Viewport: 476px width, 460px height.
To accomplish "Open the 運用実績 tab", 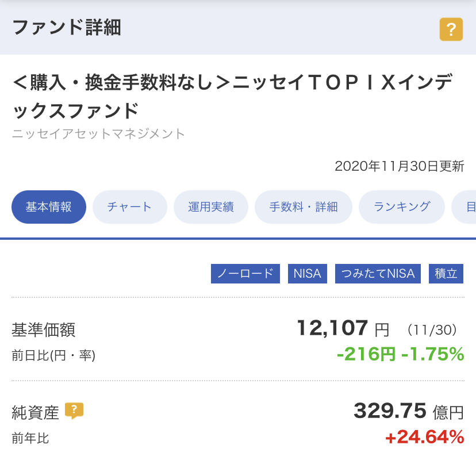I will coord(210,207).
